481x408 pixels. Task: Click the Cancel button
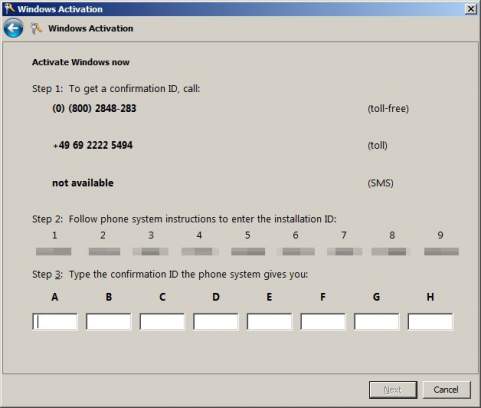446,390
